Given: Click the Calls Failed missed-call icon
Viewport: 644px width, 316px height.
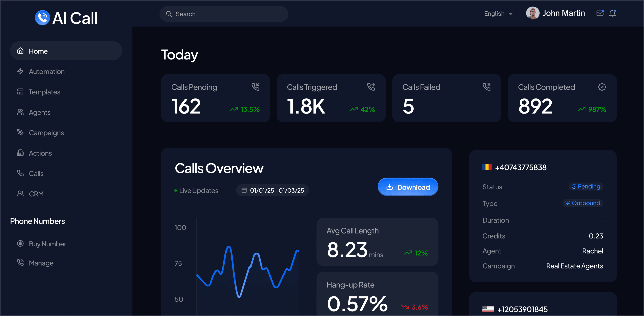Looking at the screenshot, I should click(x=487, y=87).
